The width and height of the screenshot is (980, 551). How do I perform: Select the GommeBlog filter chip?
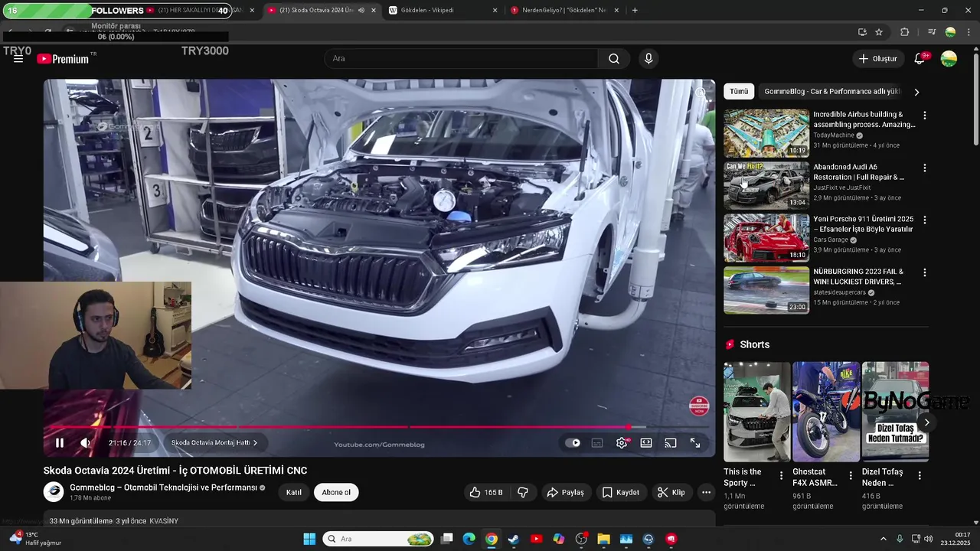click(831, 91)
